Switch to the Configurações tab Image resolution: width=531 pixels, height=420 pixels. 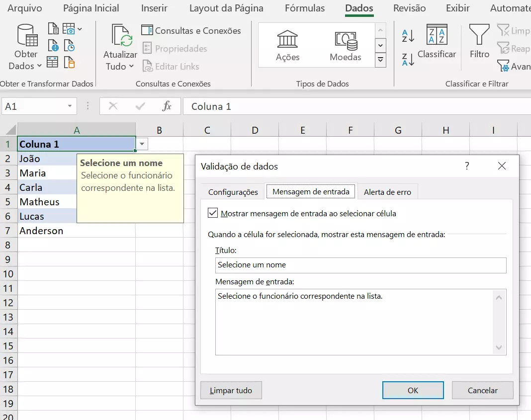pyautogui.click(x=233, y=192)
